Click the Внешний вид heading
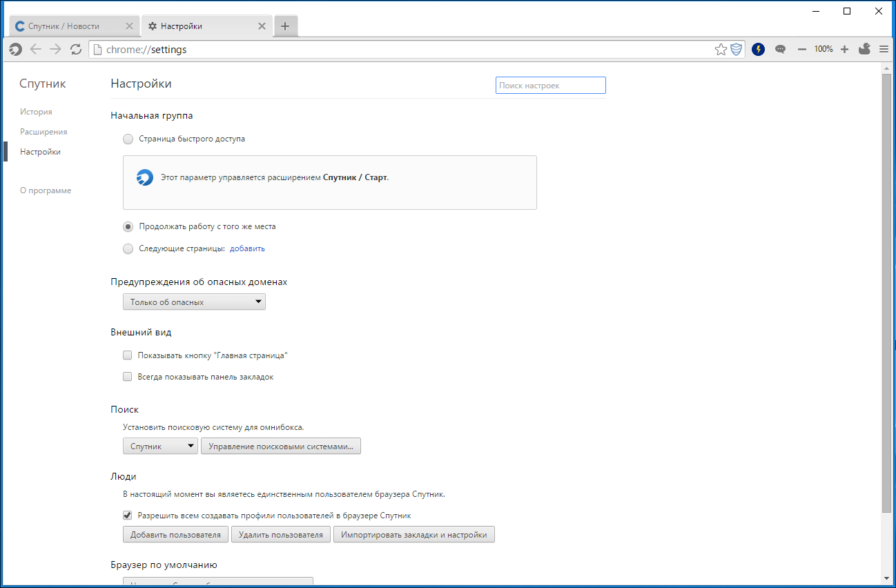This screenshot has width=896, height=588. click(141, 332)
